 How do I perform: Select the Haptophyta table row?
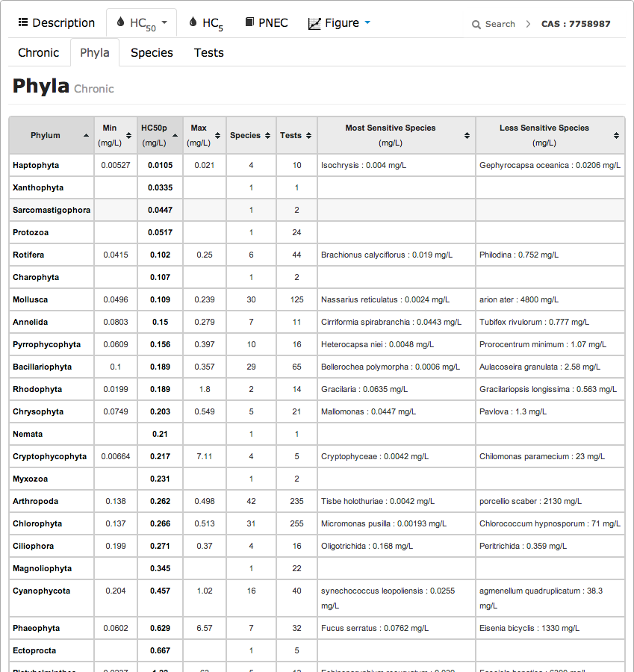click(36, 165)
